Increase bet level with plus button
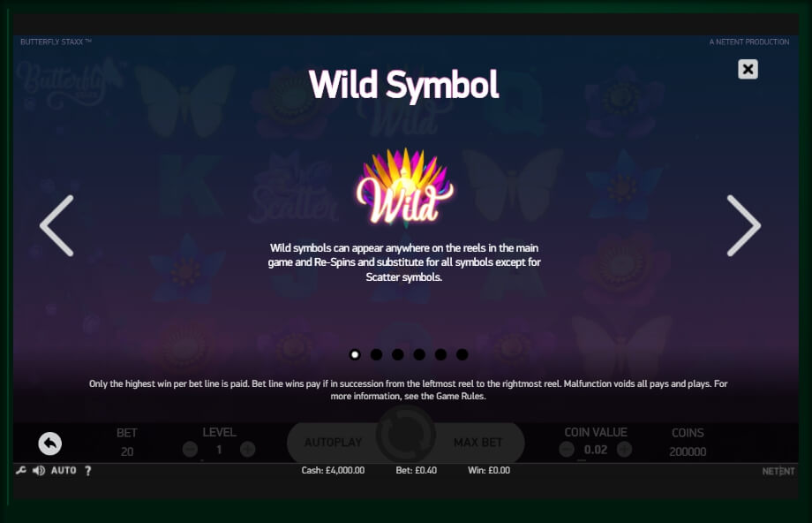Screen dimensions: 812x523 pyautogui.click(x=247, y=450)
